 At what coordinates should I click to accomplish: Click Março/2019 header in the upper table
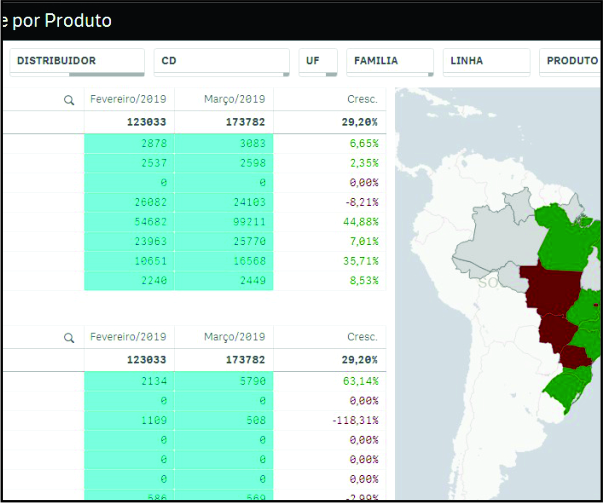coord(236,99)
